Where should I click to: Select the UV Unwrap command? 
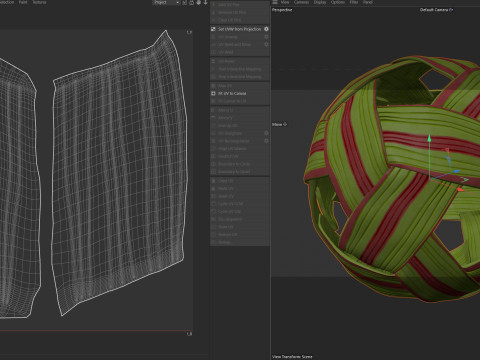click(x=239, y=37)
